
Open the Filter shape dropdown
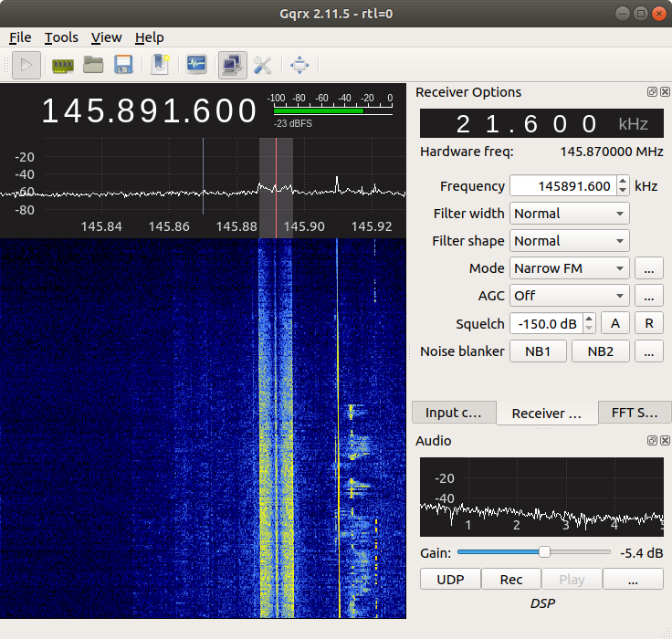(x=569, y=241)
